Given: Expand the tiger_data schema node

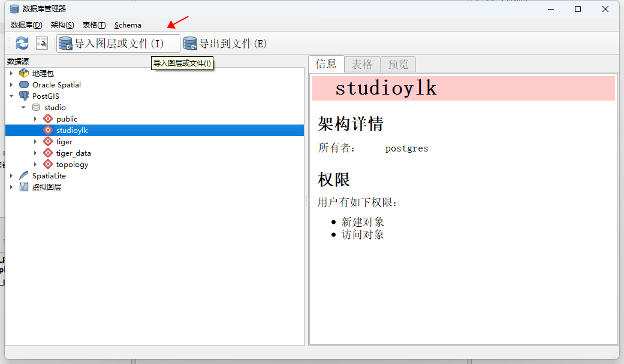Looking at the screenshot, I should (35, 153).
